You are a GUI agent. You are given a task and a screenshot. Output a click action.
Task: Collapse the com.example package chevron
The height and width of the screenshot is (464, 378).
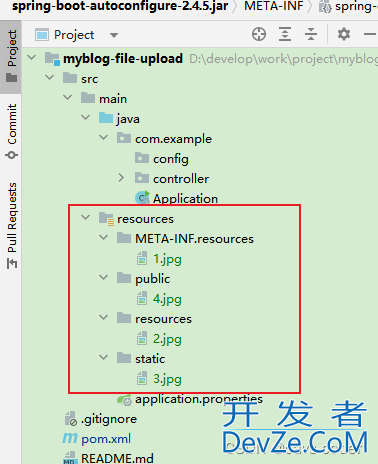point(104,138)
